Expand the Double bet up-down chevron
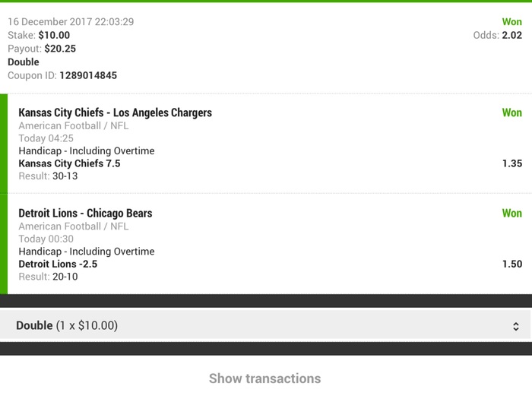This screenshot has width=532, height=399. click(x=516, y=326)
